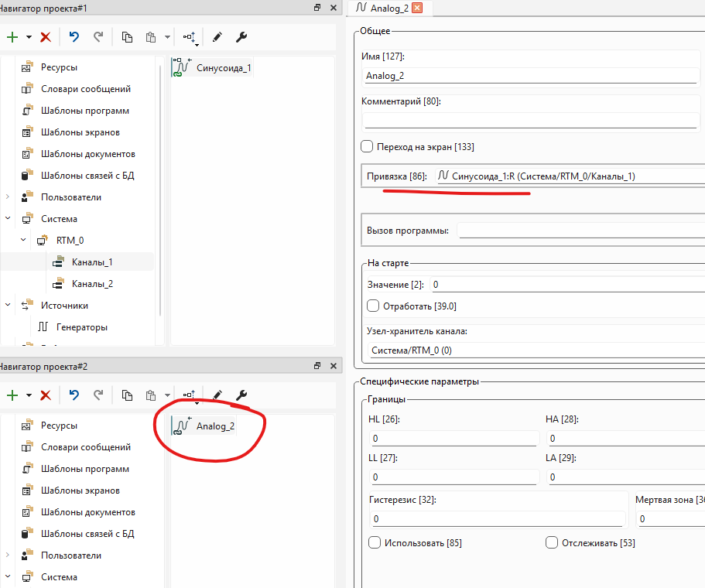Select Ресурсы in Navigator #2 tree
705x588 pixels.
click(x=59, y=426)
